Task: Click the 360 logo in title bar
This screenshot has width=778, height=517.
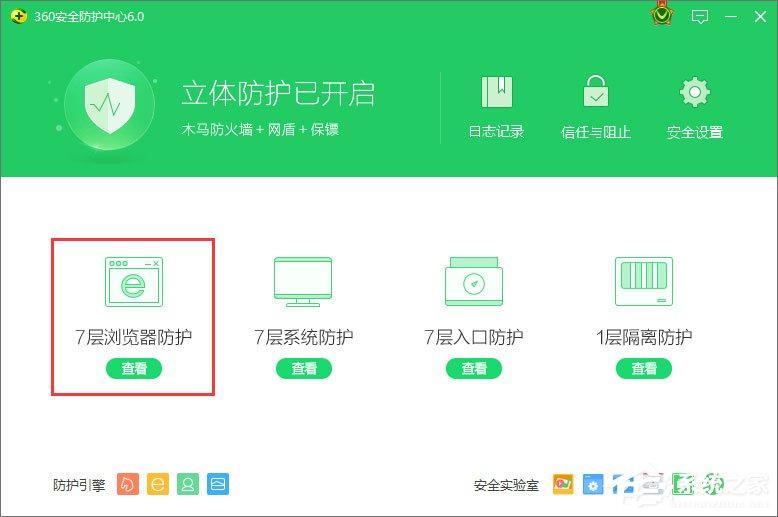Action: click(18, 16)
